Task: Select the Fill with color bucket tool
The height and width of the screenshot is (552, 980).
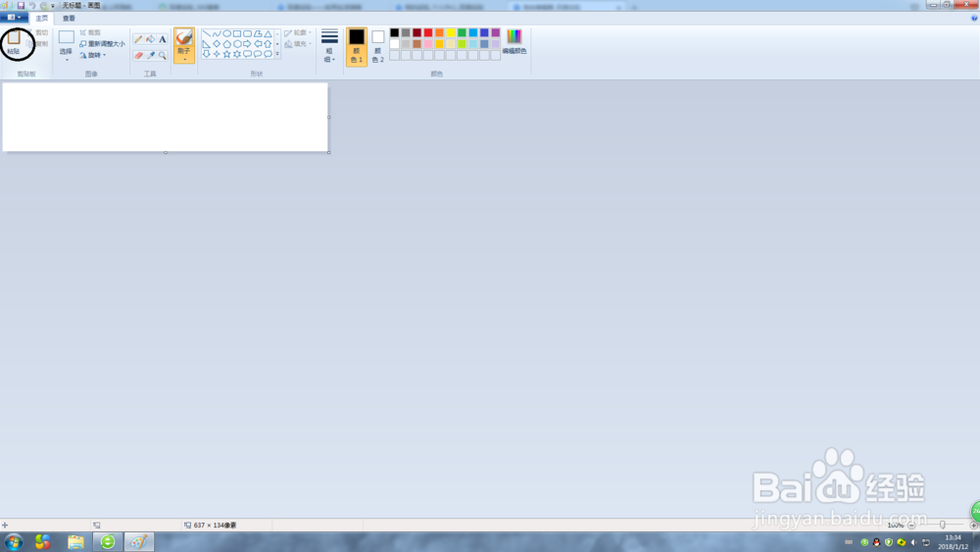Action: coord(150,39)
